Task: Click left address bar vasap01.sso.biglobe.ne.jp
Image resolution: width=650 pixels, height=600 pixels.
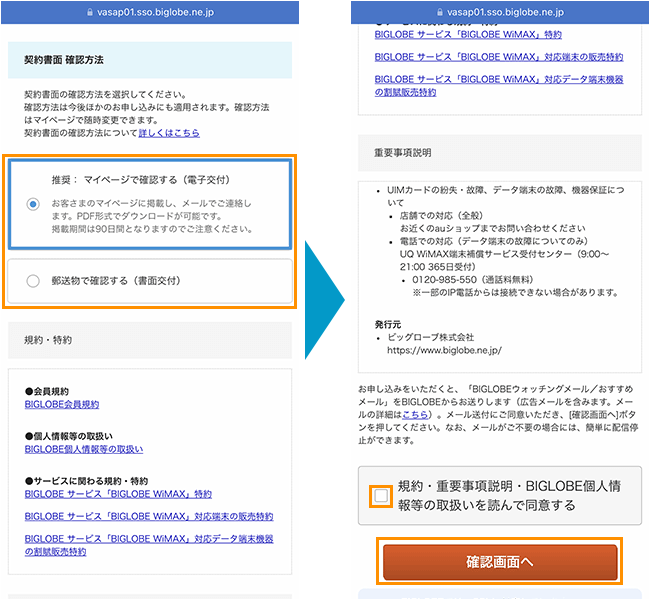Action: [x=155, y=12]
